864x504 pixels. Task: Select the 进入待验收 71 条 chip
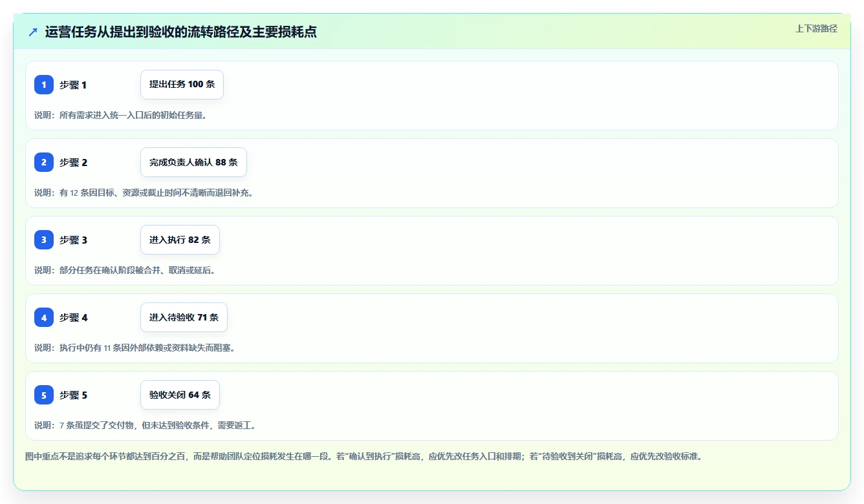pyautogui.click(x=184, y=317)
